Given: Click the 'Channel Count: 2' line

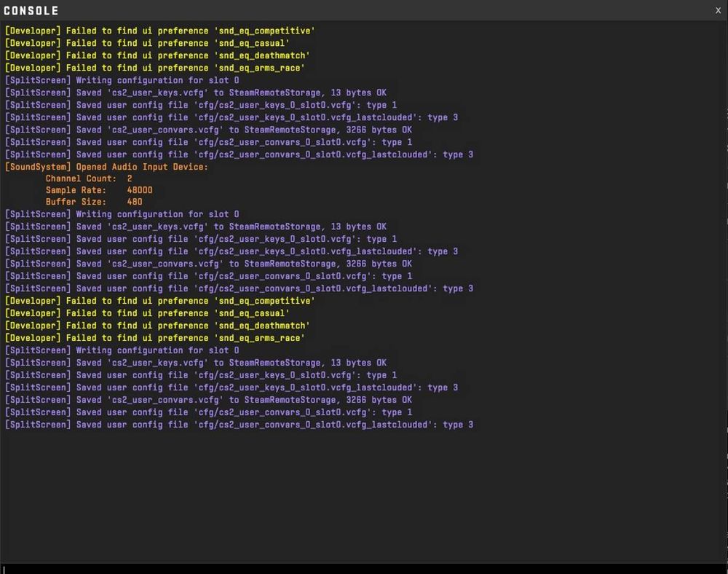Looking at the screenshot, I should point(89,178).
